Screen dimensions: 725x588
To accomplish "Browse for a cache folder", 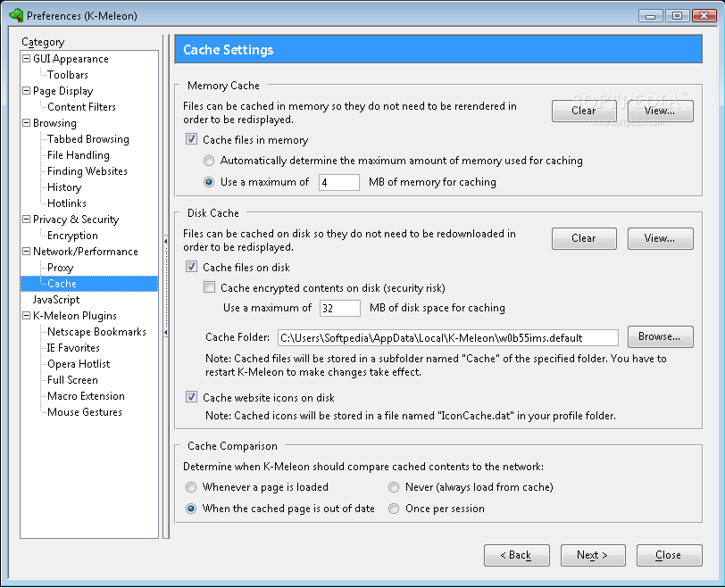I will (x=661, y=336).
